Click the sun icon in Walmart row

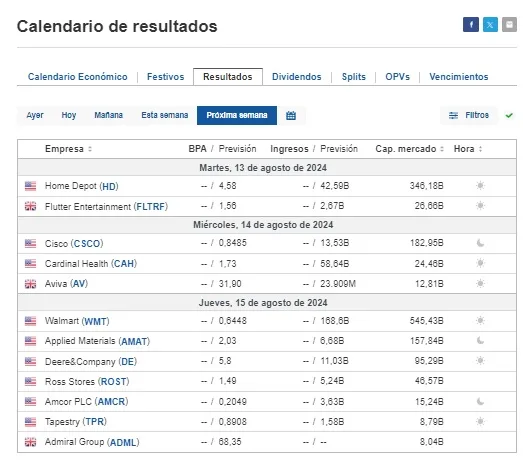click(x=480, y=321)
